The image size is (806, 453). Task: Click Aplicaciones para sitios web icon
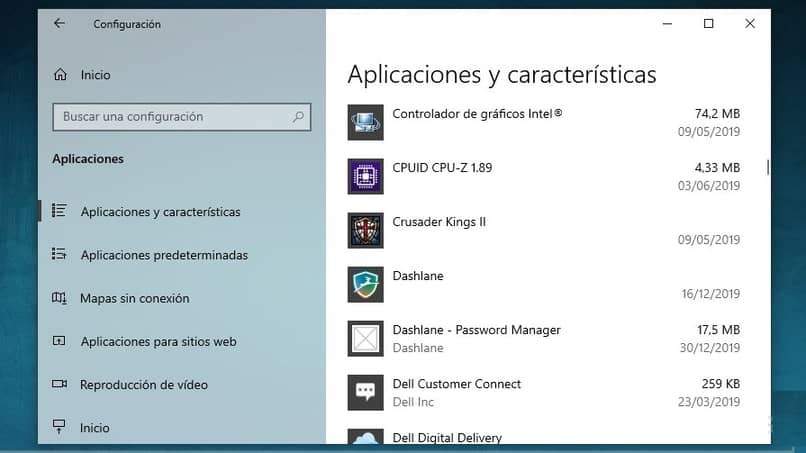pos(59,341)
